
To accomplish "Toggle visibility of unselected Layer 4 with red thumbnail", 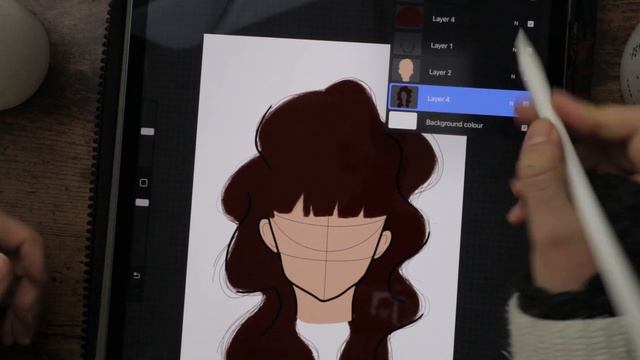I will [x=530, y=24].
